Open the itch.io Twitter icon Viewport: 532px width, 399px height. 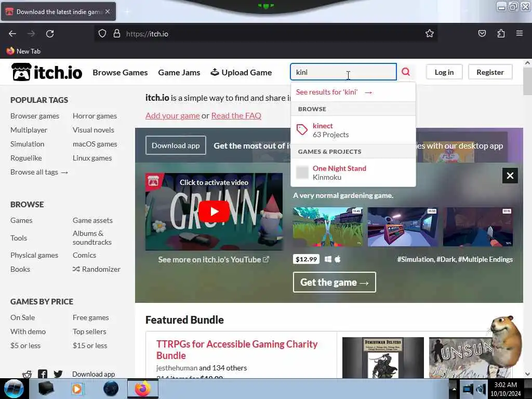pos(58,374)
